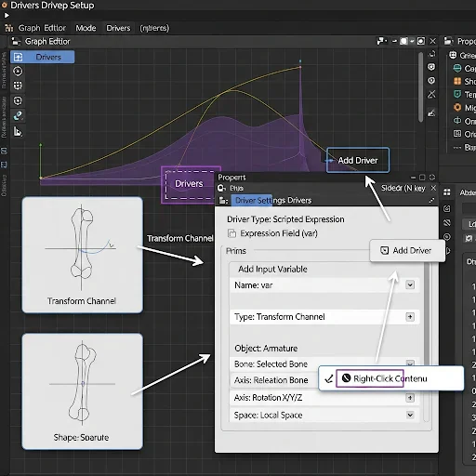Select the blue Drivers button in the left toolbar
Viewport: 476px width, 476px height.
click(x=43, y=57)
